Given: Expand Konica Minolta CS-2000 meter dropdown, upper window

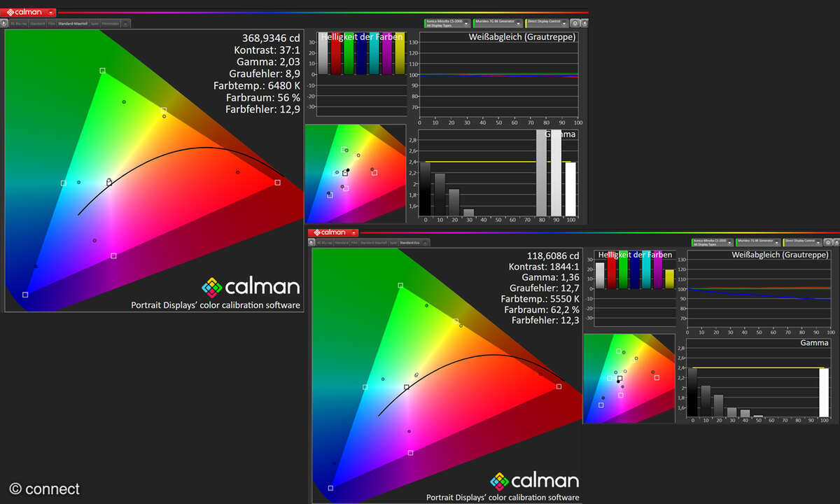Looking at the screenshot, I should 468,23.
